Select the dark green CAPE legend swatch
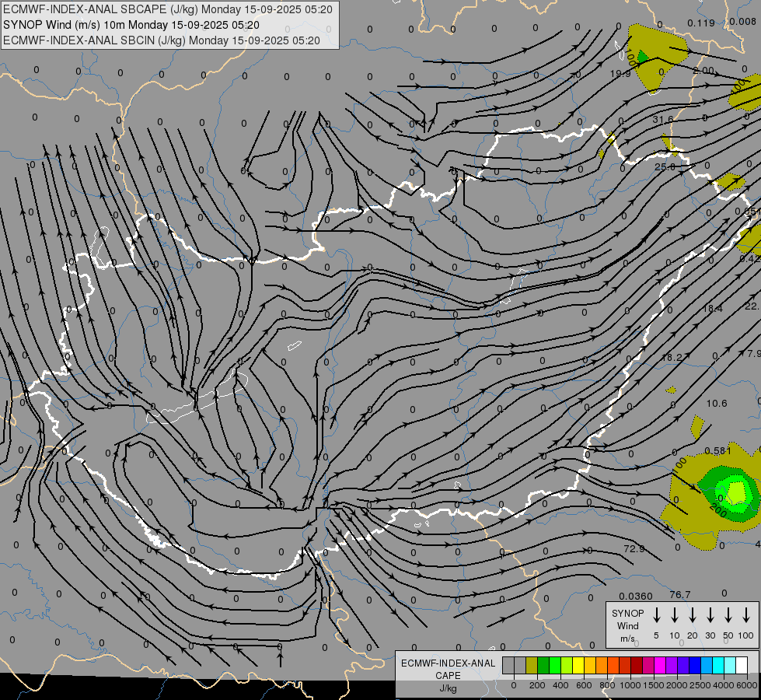 tap(543, 665)
